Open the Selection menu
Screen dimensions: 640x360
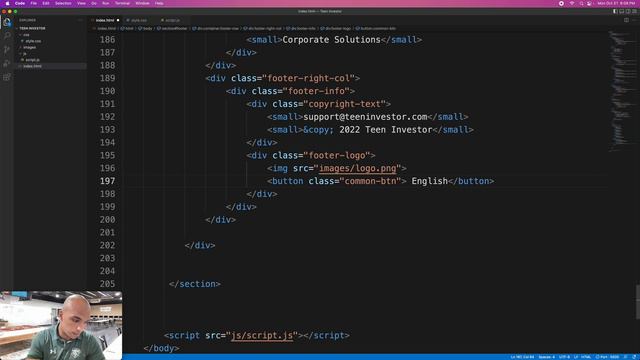coord(63,3)
